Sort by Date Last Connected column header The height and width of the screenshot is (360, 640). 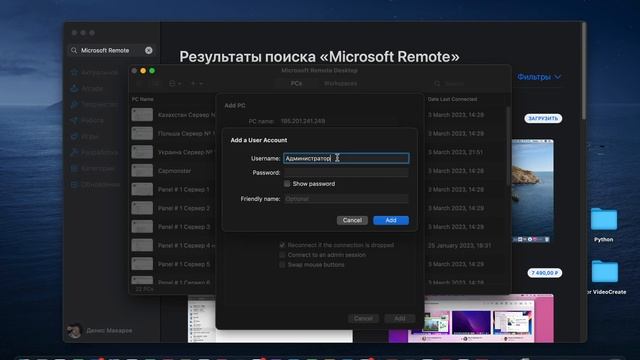pyautogui.click(x=452, y=99)
